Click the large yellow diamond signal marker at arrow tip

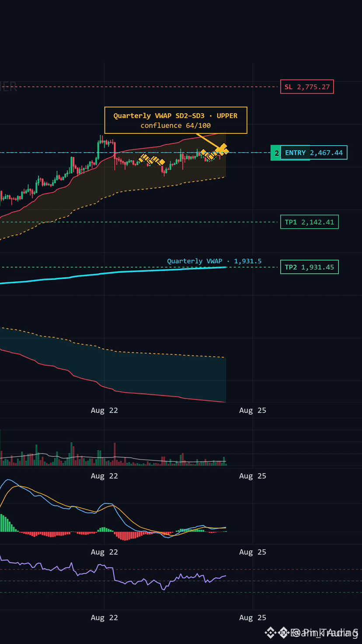(x=222, y=150)
